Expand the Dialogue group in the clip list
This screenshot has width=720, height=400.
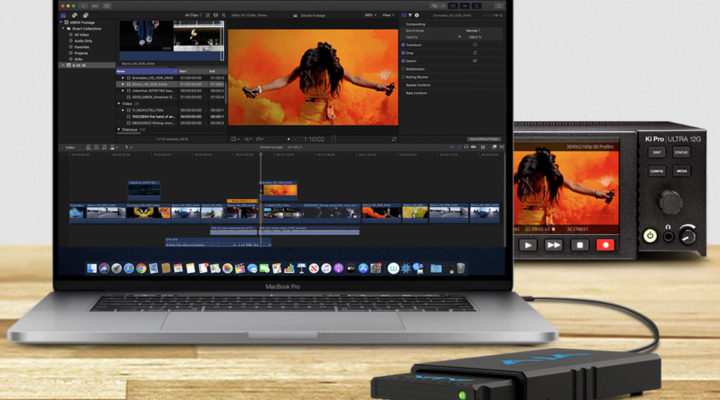(118, 130)
